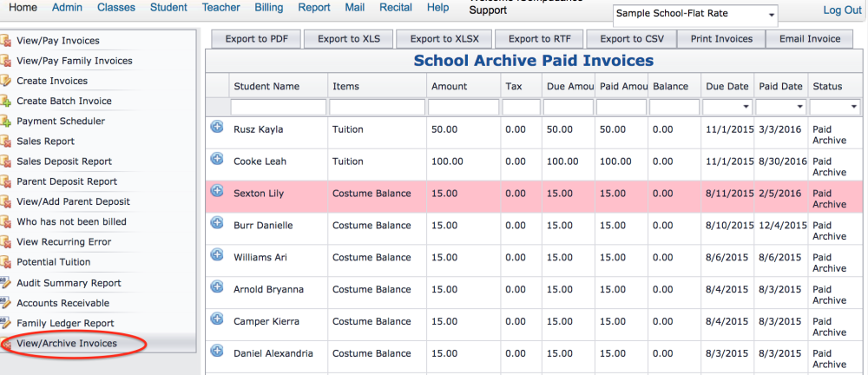Image resolution: width=868 pixels, height=375 pixels.
Task: Click the View Recurring Error icon
Action: pyautogui.click(x=5, y=241)
